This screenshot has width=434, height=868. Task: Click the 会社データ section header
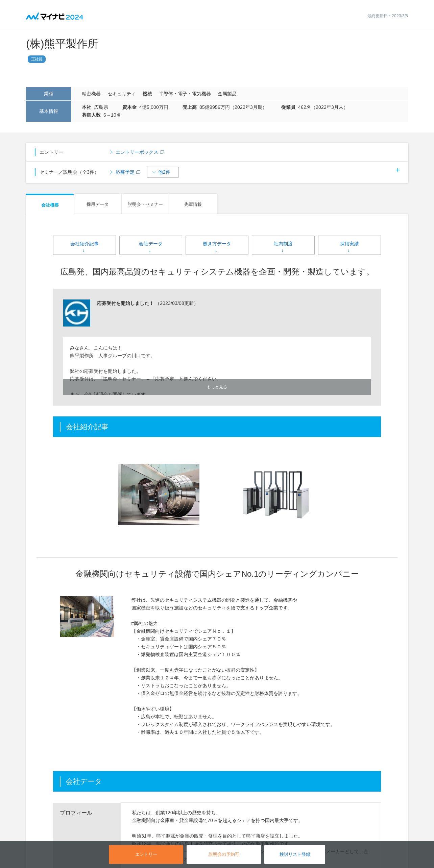tap(217, 781)
